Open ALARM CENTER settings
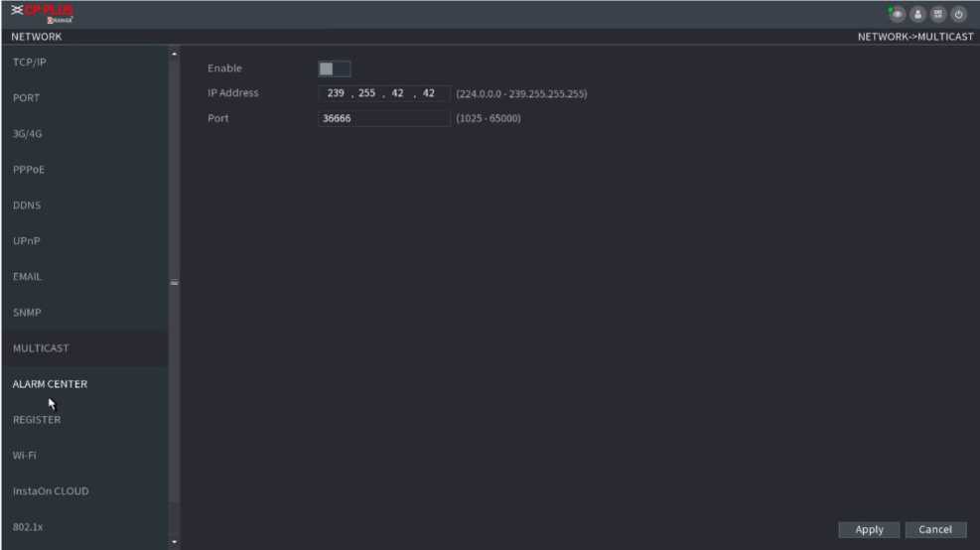 [x=50, y=384]
